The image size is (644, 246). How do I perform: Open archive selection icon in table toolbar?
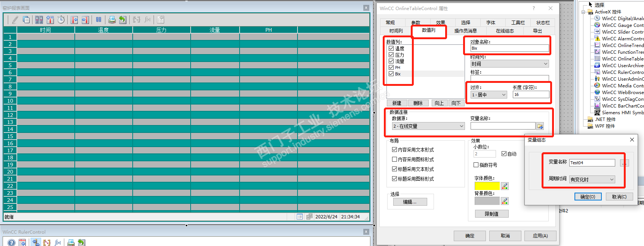click(39, 20)
